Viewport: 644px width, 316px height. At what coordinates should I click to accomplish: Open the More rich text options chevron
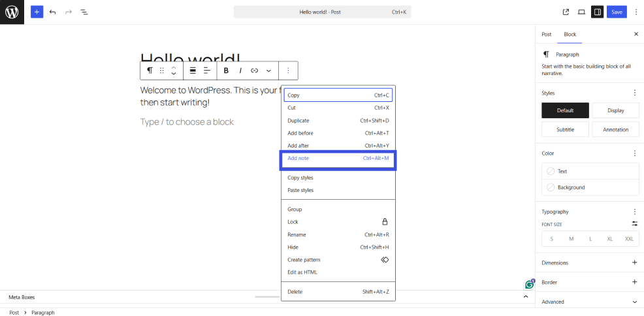point(268,71)
